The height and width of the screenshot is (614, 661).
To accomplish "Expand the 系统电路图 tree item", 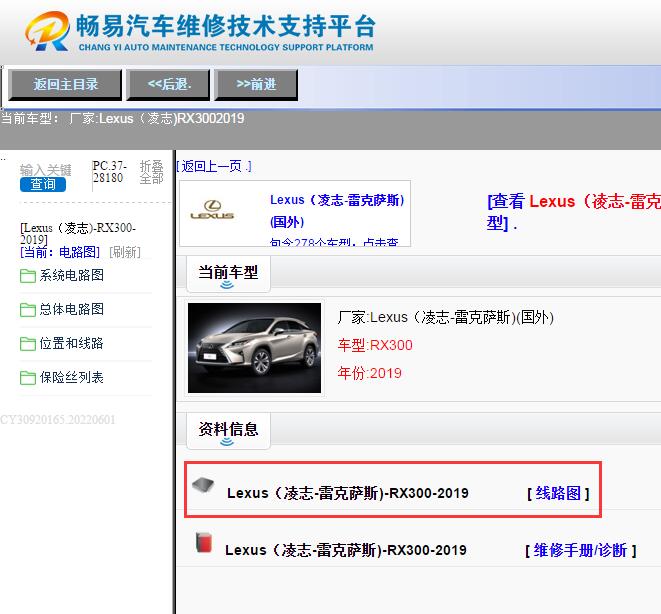I will pyautogui.click(x=71, y=276).
